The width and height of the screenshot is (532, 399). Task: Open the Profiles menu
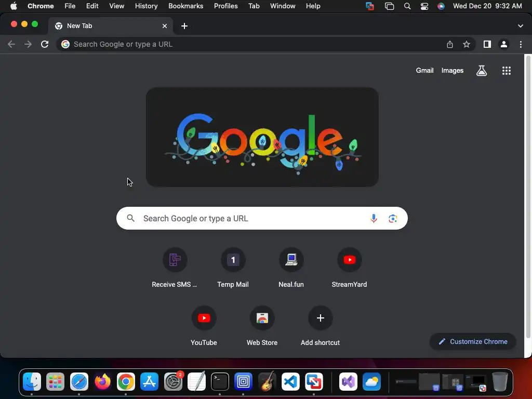pyautogui.click(x=225, y=6)
